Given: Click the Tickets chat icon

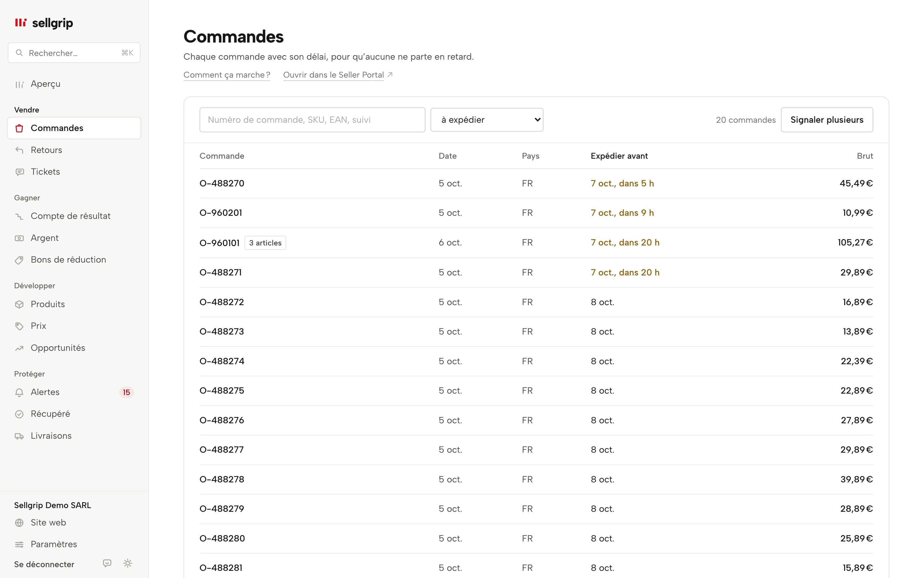Looking at the screenshot, I should (x=19, y=172).
